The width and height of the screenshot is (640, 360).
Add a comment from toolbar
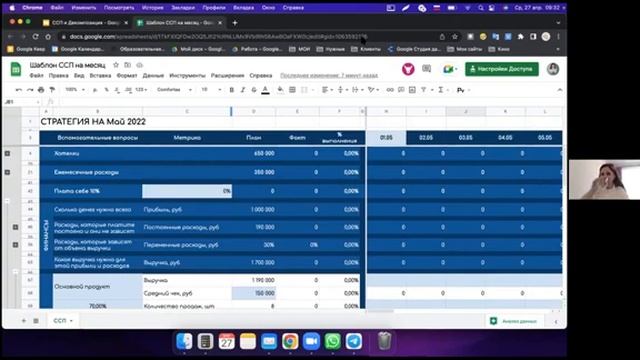(401, 90)
